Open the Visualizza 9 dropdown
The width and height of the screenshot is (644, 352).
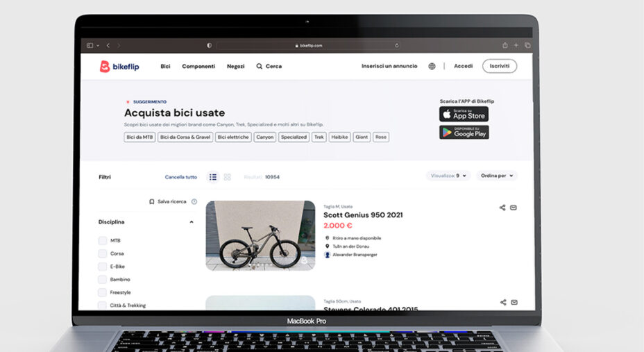[x=448, y=176]
